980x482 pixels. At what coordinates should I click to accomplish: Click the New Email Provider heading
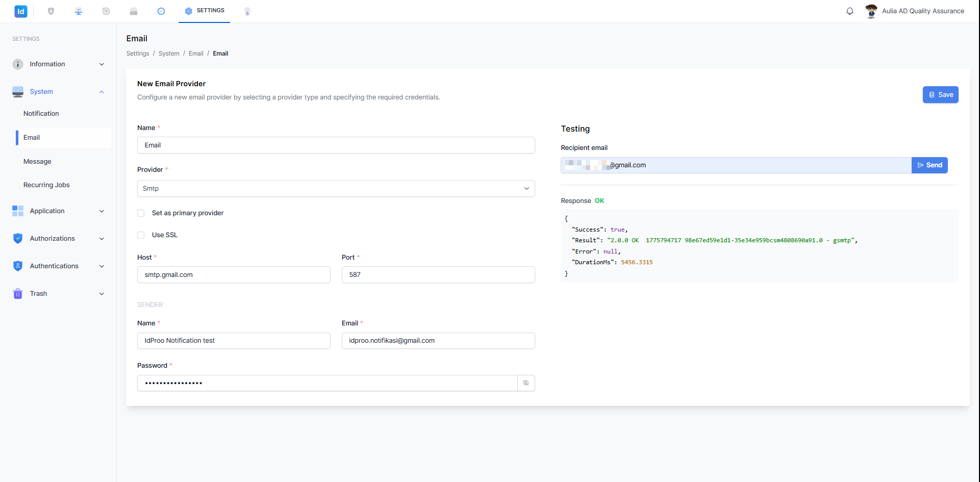pos(171,84)
